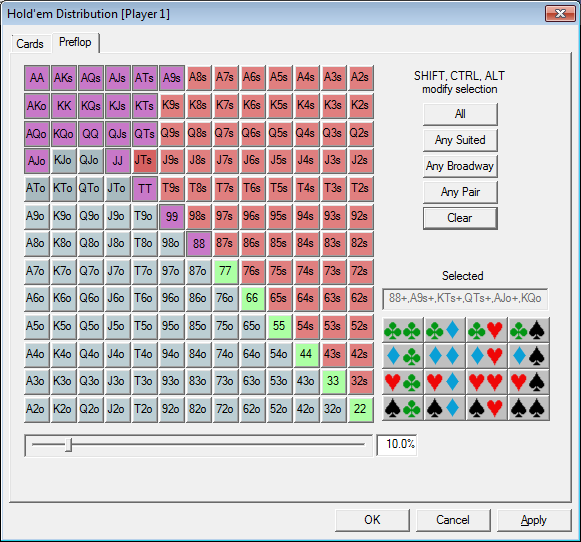Screen dimensions: 581x542
Task: Open the Preflop tab
Action: [75, 42]
